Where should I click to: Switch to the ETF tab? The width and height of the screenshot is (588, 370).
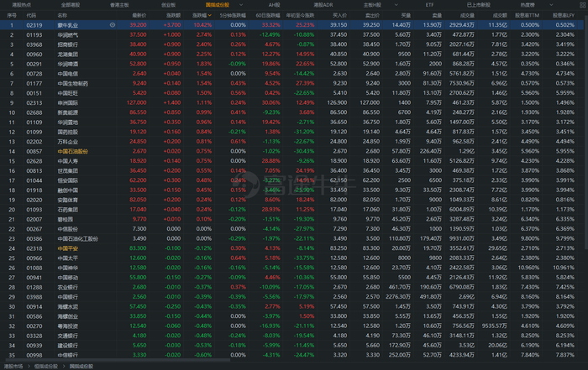(x=429, y=5)
